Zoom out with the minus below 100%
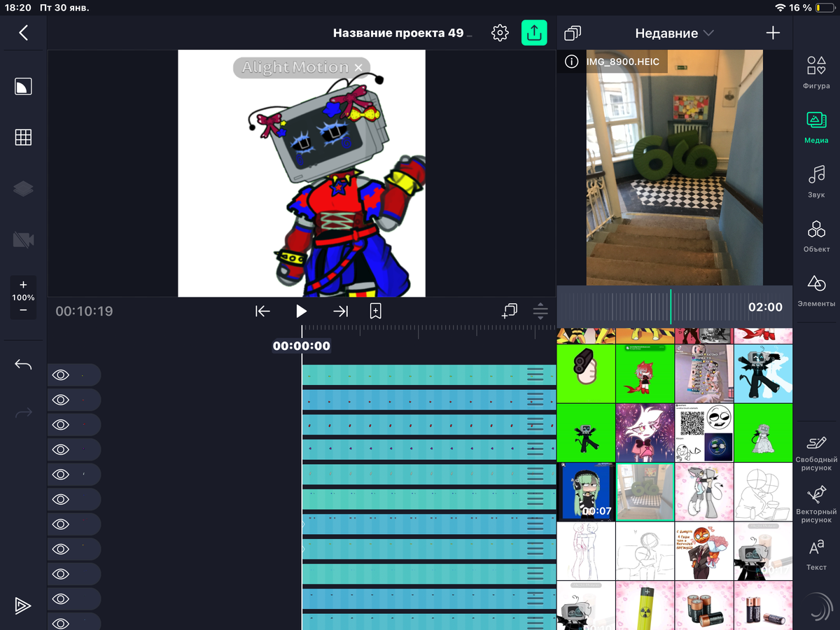This screenshot has width=840, height=630. (x=23, y=310)
